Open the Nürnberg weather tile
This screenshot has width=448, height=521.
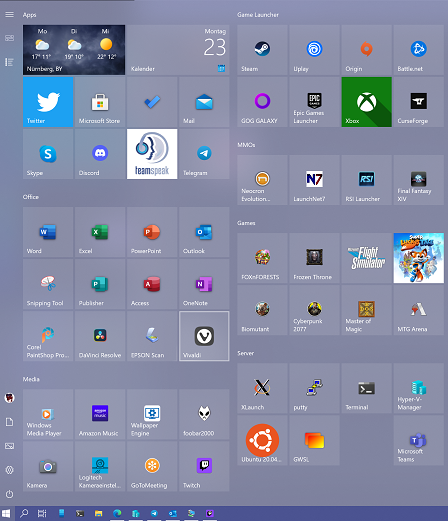[x=74, y=50]
